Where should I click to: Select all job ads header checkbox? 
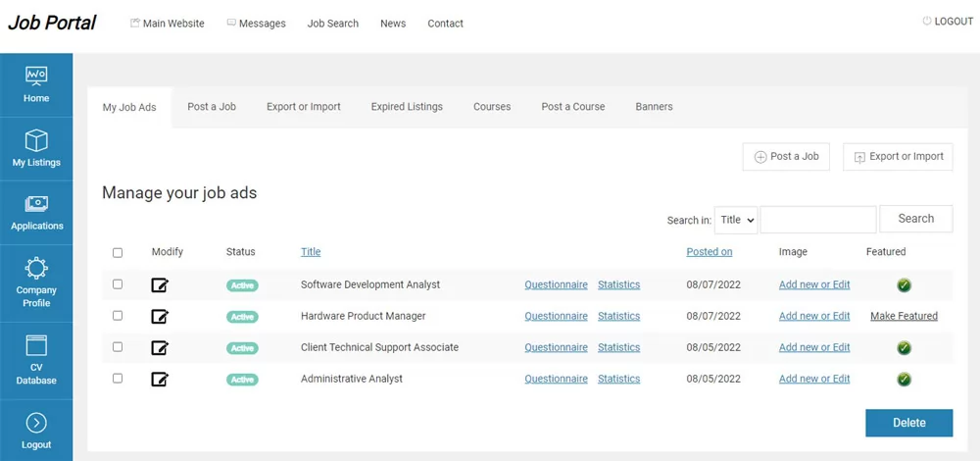pos(118,253)
